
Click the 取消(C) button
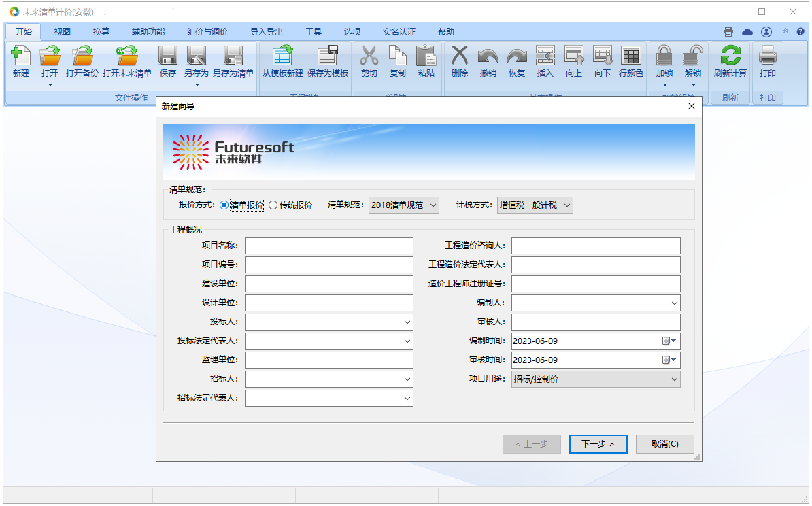point(665,444)
